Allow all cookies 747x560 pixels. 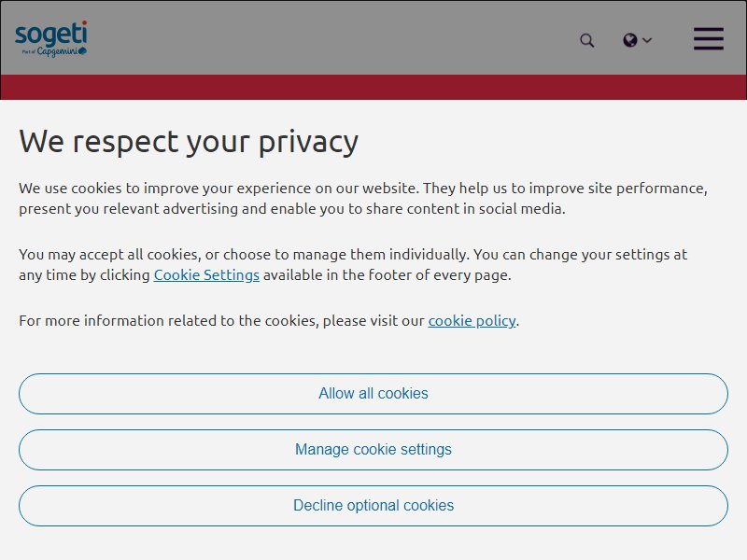[x=373, y=394]
